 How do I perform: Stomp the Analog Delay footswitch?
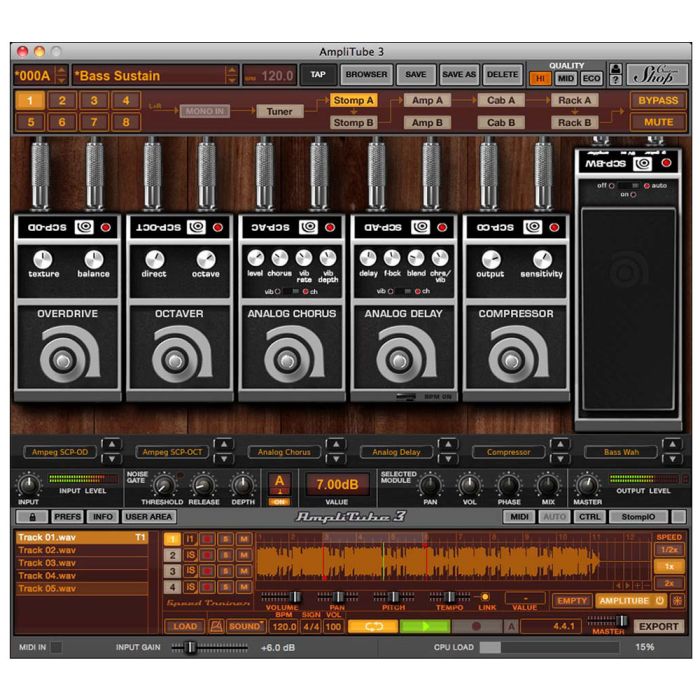399,360
